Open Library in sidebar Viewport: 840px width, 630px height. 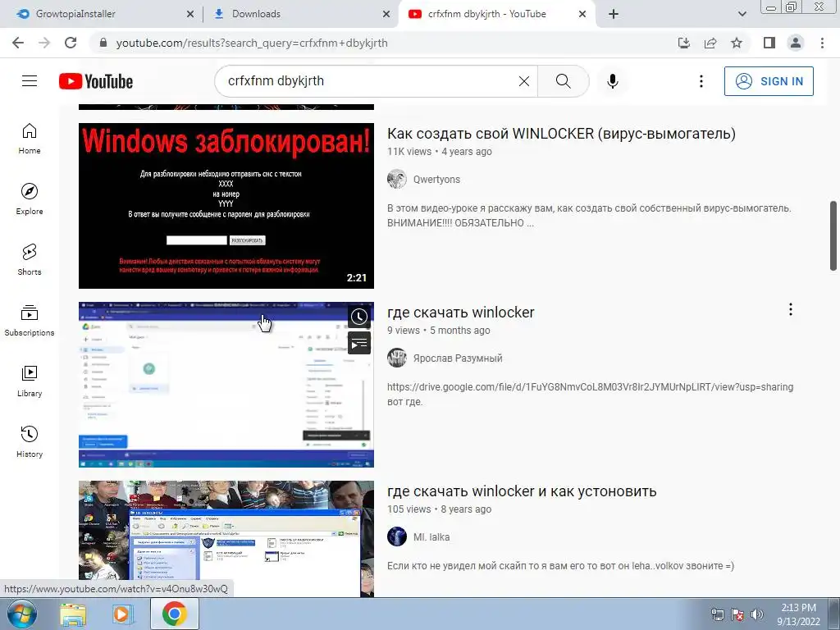[30, 381]
